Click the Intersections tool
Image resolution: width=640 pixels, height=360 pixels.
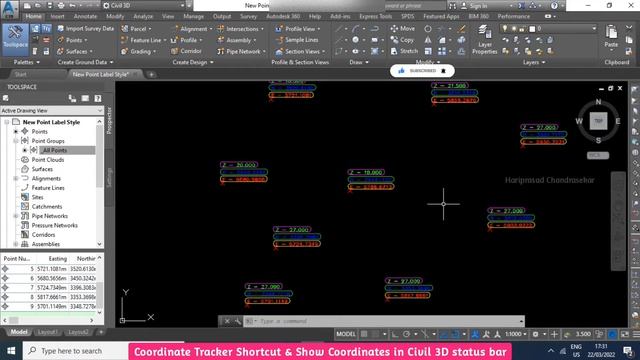pyautogui.click(x=240, y=29)
